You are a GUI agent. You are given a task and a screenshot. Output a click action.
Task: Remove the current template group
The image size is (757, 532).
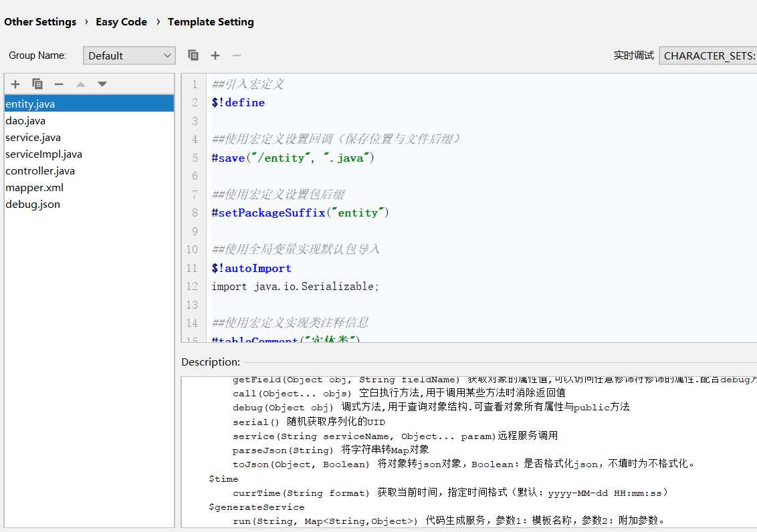pos(237,55)
